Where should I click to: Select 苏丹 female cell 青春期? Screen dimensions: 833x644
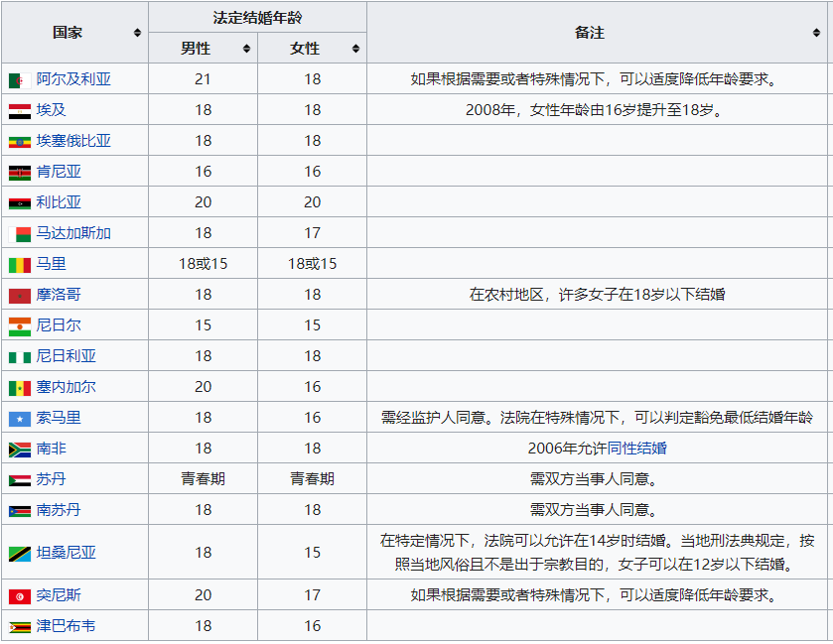(x=313, y=479)
